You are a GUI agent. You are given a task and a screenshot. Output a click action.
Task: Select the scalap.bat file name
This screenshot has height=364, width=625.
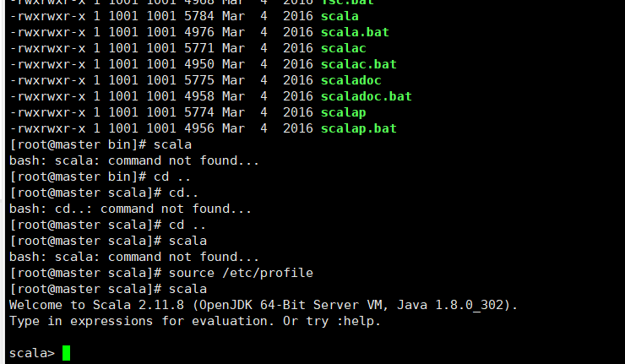[359, 128]
